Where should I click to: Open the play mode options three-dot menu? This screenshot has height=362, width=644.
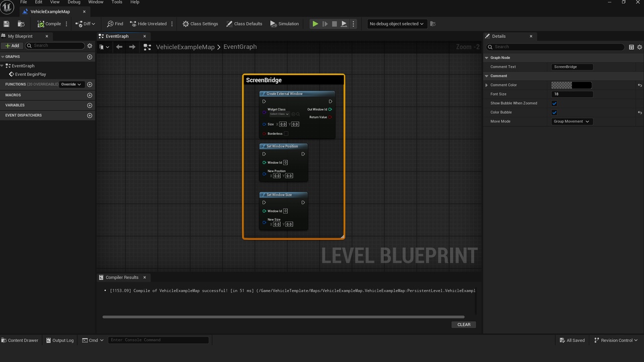(353, 24)
